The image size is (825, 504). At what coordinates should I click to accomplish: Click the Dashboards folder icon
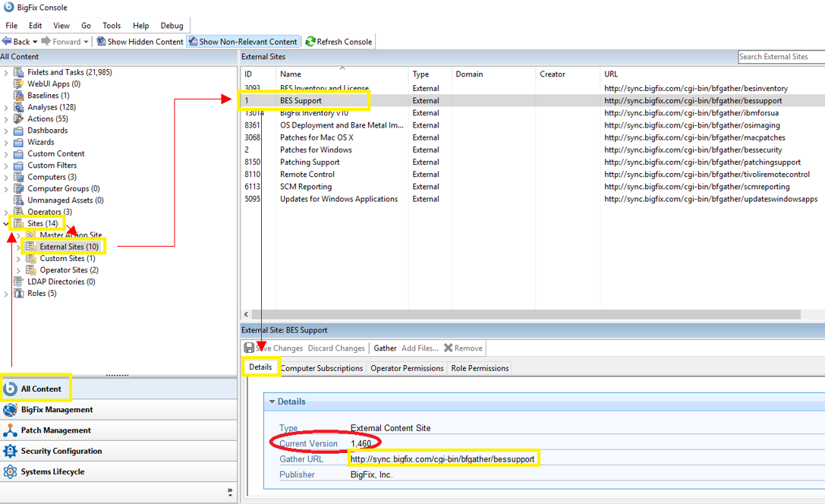coord(19,131)
